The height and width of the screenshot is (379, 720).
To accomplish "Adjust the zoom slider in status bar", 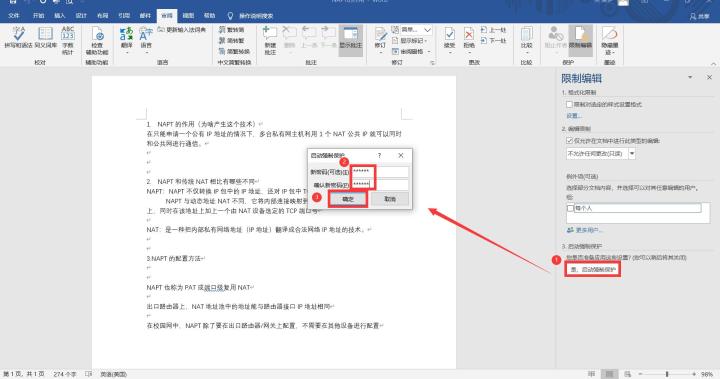I will pos(667,374).
